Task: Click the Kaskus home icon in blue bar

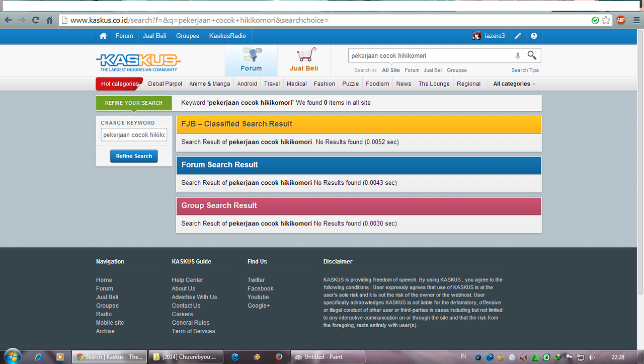Action: 103,36
